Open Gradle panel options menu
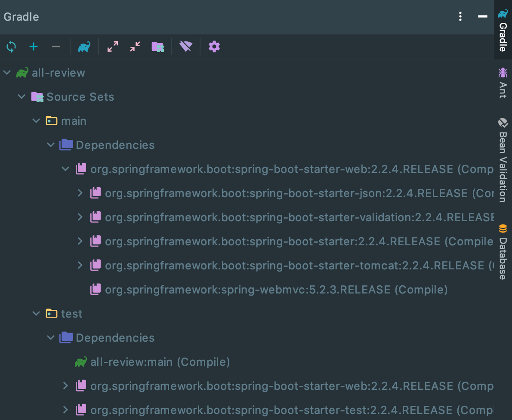Screen dimensions: 512x420 (460, 16)
